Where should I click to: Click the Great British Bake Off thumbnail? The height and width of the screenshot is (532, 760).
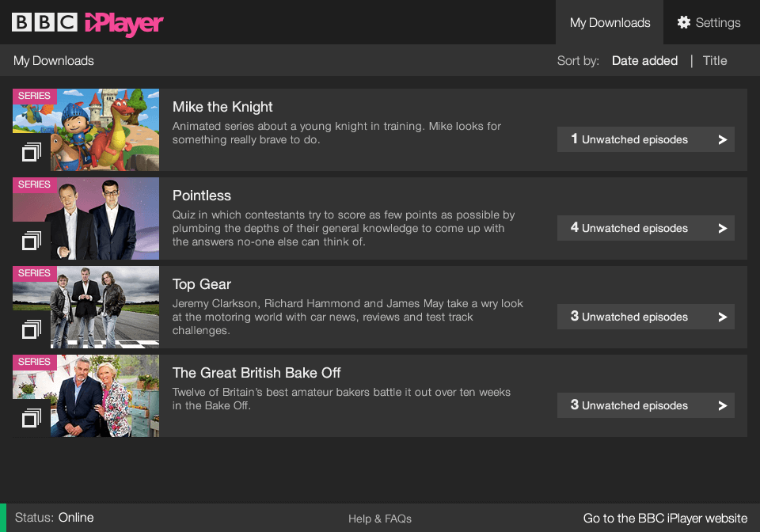85,396
